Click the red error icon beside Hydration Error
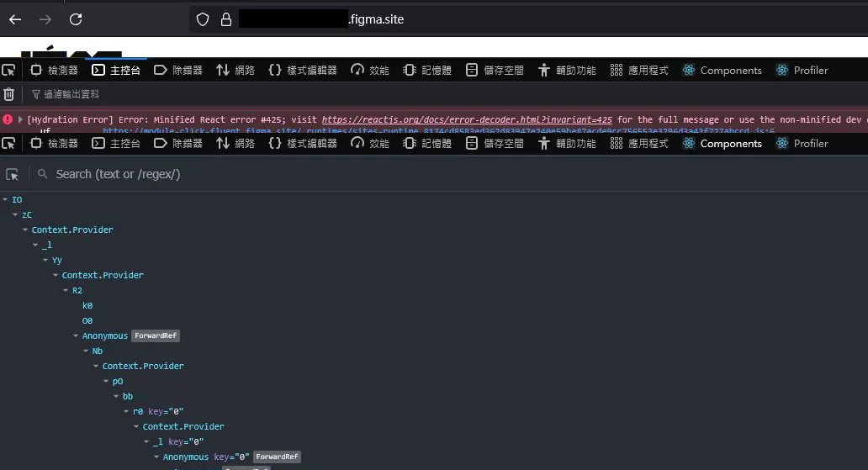The height and width of the screenshot is (470, 868). pos(8,119)
